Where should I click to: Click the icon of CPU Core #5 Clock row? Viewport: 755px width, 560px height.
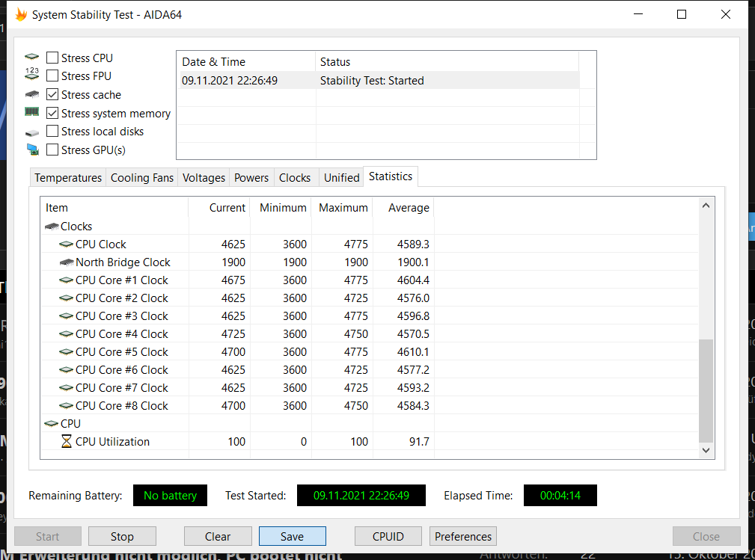click(66, 352)
